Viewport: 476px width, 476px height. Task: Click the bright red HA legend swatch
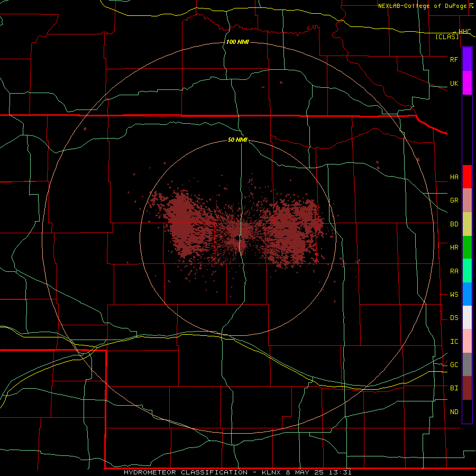click(x=467, y=177)
